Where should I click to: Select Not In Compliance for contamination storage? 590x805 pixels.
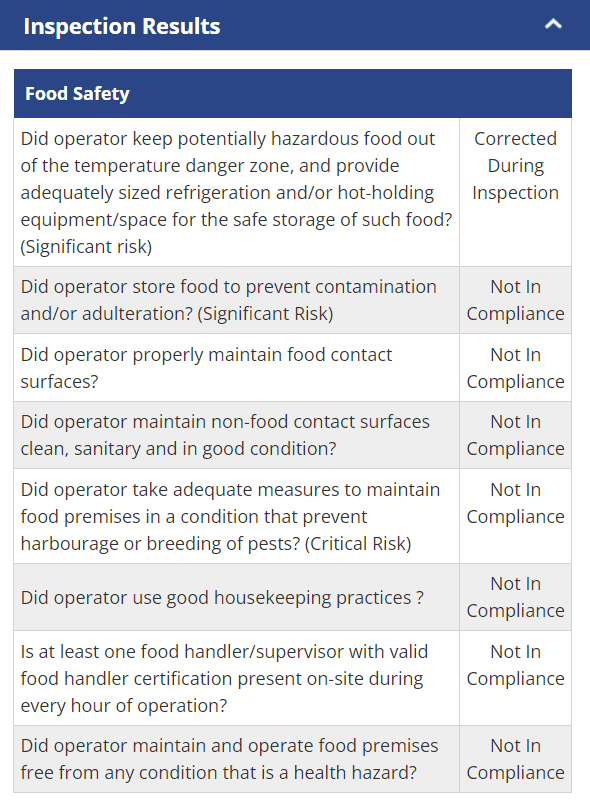(516, 300)
